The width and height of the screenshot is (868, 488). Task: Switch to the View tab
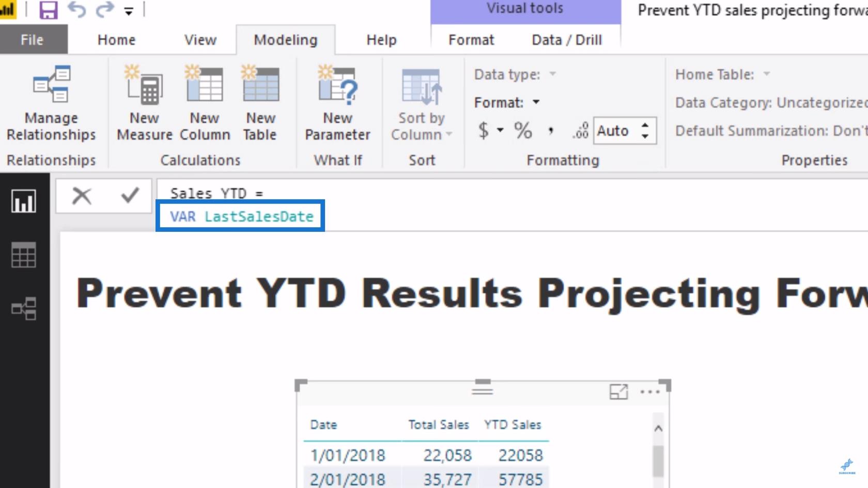tap(200, 40)
